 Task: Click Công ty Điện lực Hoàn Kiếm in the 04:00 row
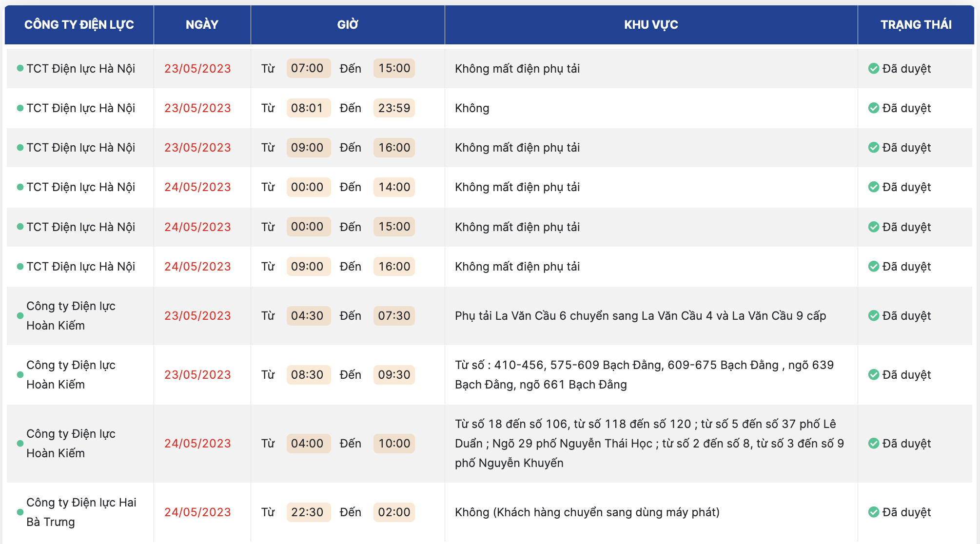point(71,443)
